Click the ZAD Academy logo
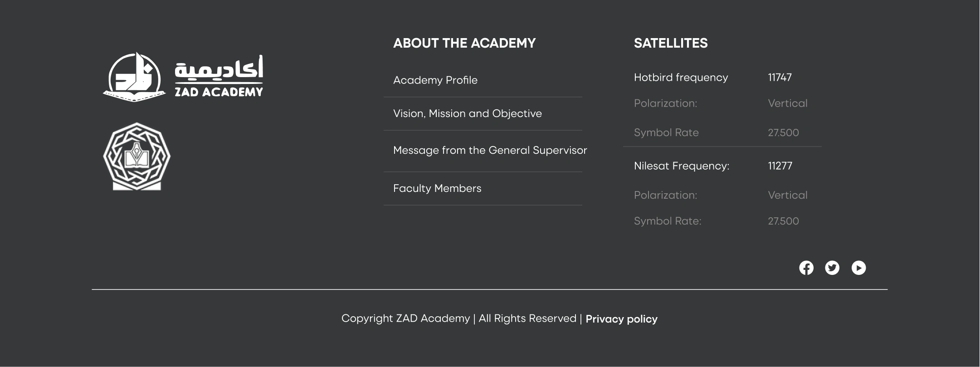Screen dimensions: 980x367 pos(183,77)
